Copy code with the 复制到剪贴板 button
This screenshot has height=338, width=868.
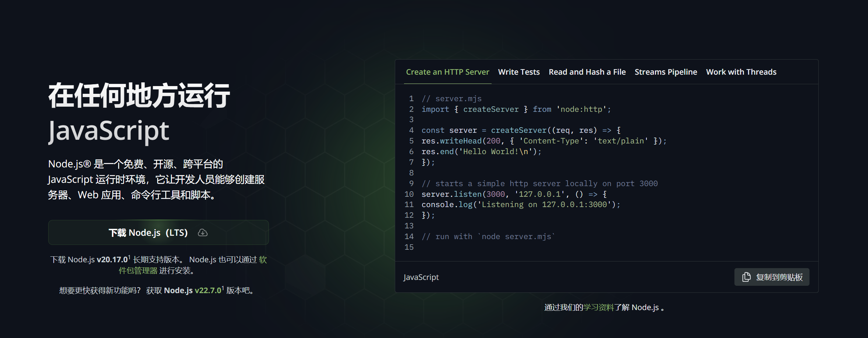click(772, 277)
